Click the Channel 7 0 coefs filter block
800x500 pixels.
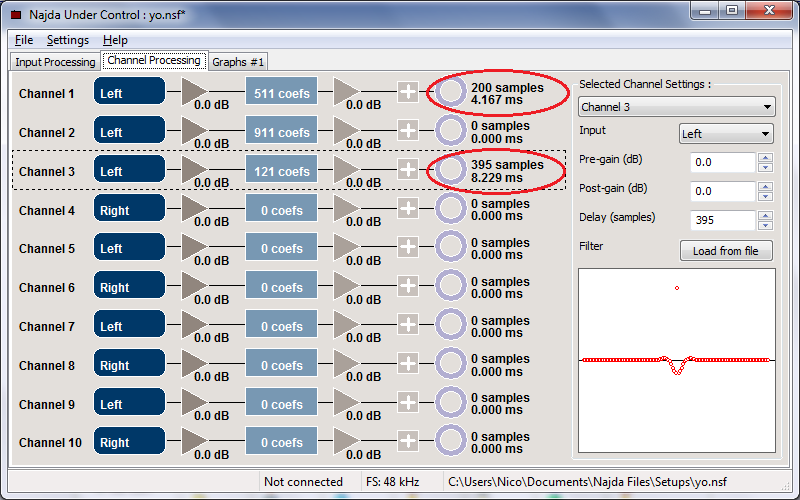[281, 324]
